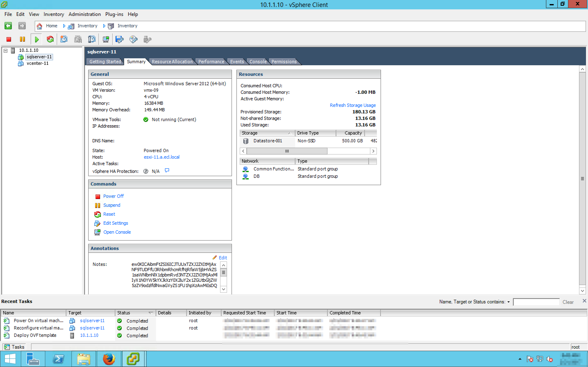The width and height of the screenshot is (588, 367).
Task: Open the Administration menu
Action: pos(84,14)
